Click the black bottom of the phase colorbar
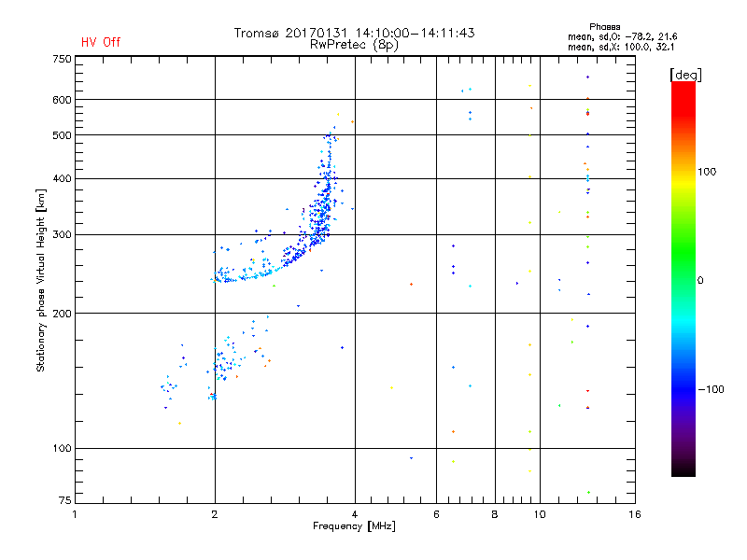The image size is (747, 560). pos(684,469)
